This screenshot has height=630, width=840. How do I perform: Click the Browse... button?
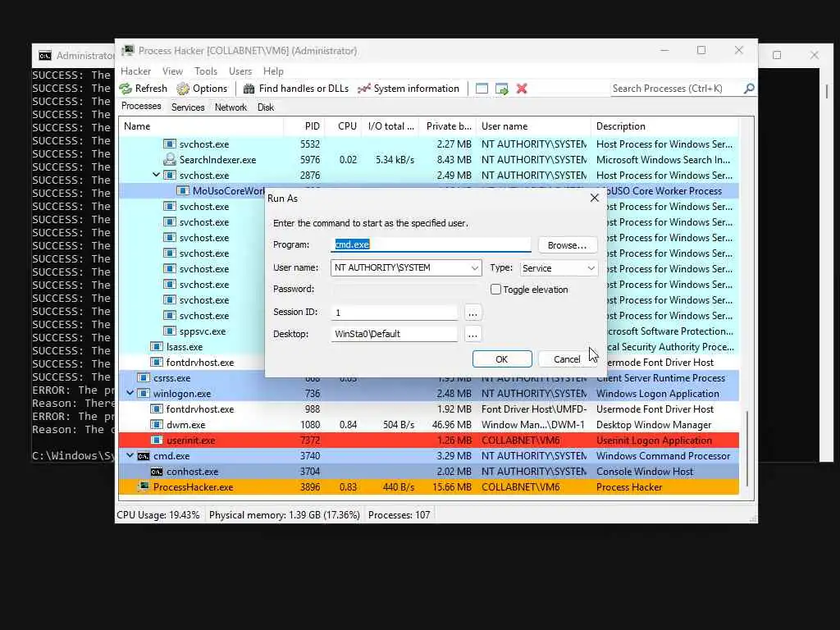(567, 244)
